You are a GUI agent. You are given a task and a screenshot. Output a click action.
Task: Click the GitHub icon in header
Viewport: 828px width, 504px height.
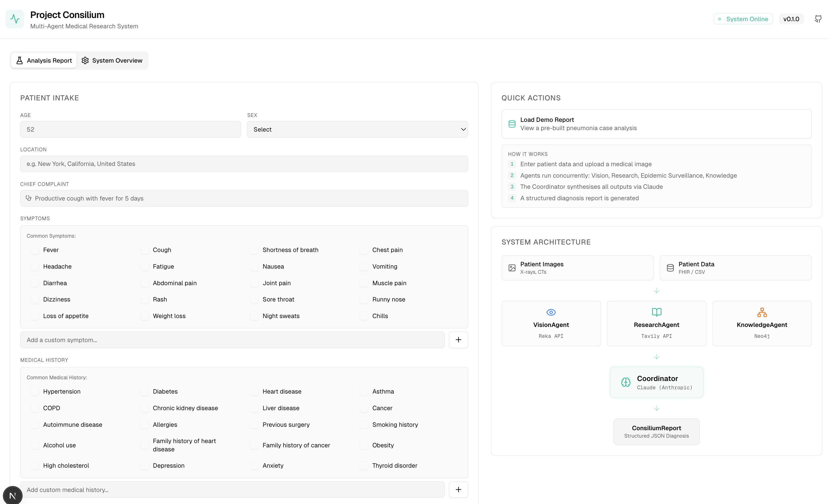pos(818,19)
